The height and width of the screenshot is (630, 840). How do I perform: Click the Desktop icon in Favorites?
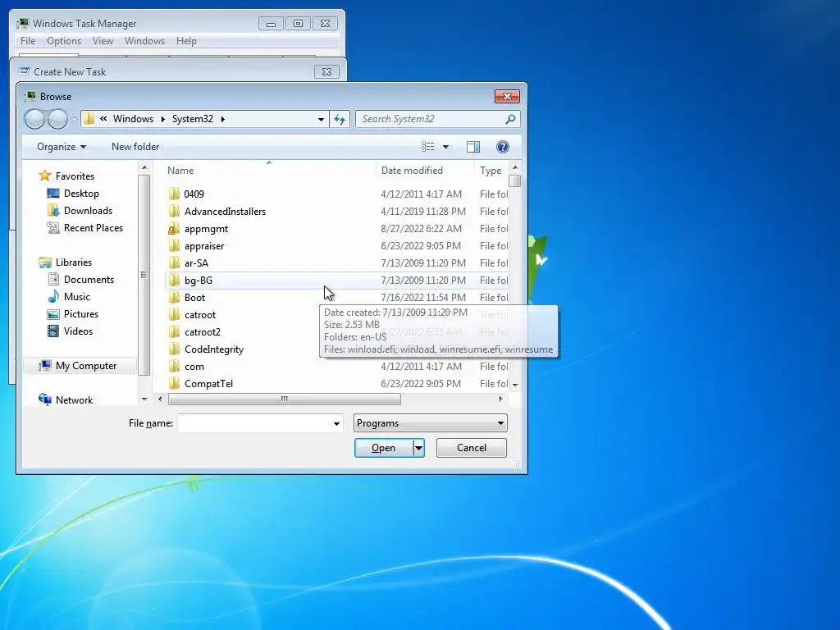(53, 194)
